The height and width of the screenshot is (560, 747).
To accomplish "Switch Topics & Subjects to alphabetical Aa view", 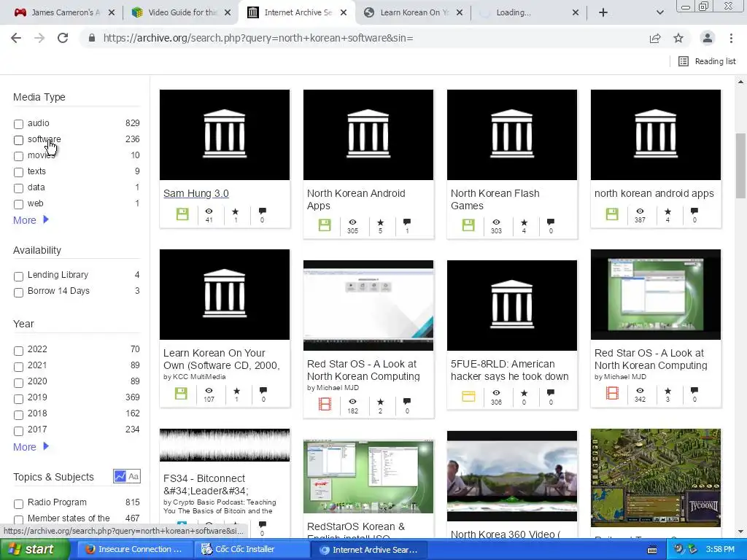I will (134, 476).
